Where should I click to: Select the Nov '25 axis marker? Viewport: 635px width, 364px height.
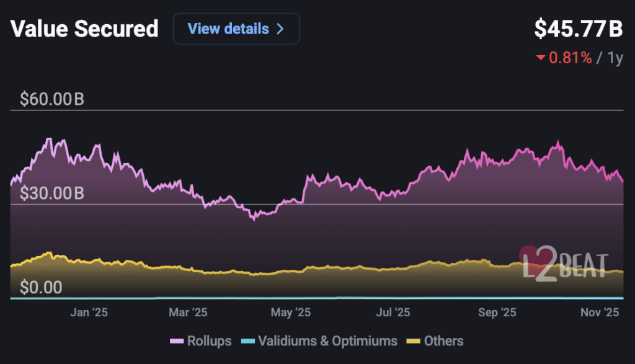[x=600, y=313]
